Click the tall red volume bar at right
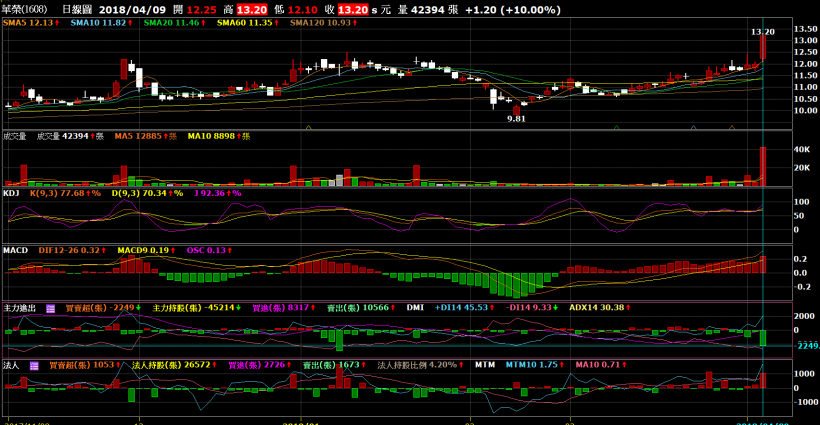This screenshot has width=820, height=425. coord(762,166)
